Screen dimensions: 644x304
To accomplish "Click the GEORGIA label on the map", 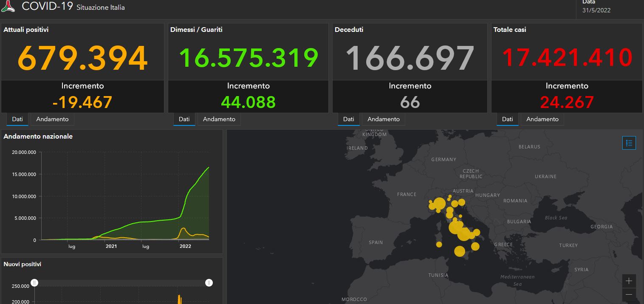I will [x=602, y=227].
